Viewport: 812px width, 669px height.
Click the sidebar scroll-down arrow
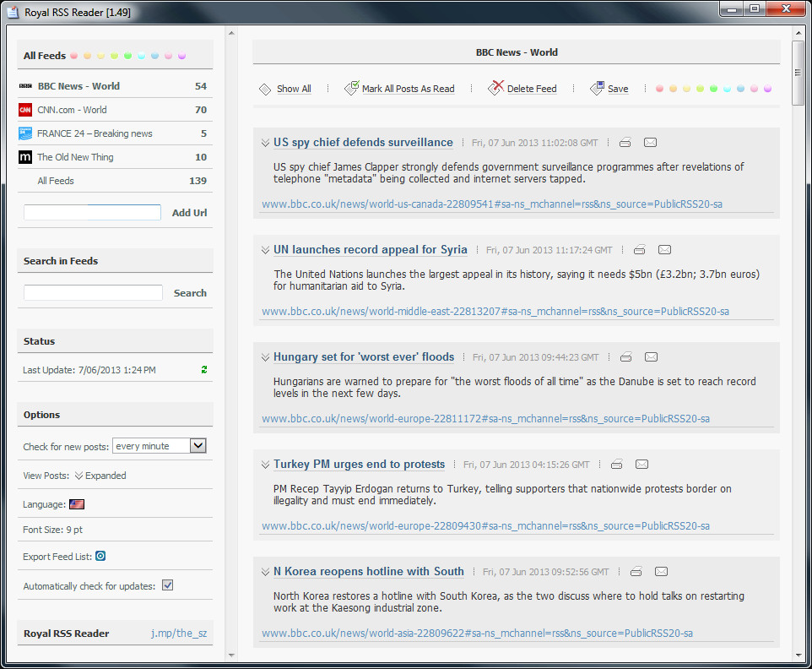point(231,655)
